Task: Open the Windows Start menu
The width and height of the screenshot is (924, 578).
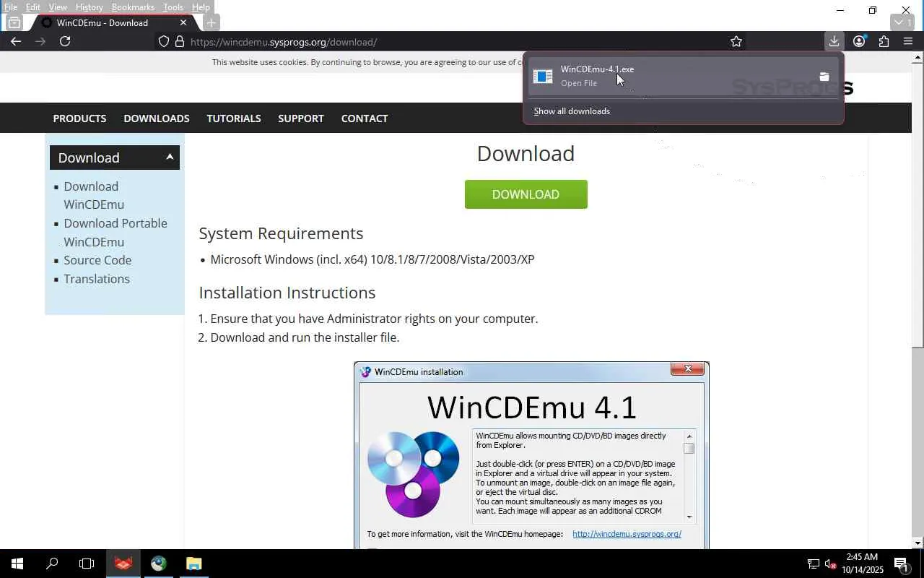Action: 17,564
